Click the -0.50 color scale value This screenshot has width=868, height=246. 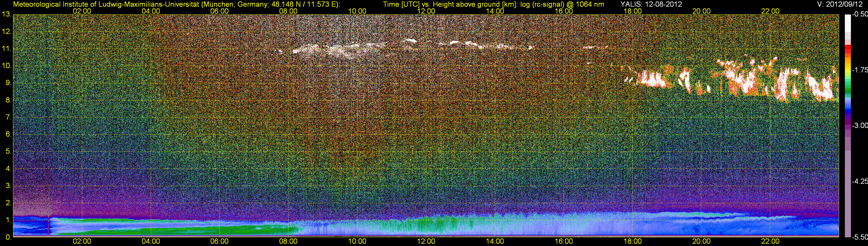[860, 14]
